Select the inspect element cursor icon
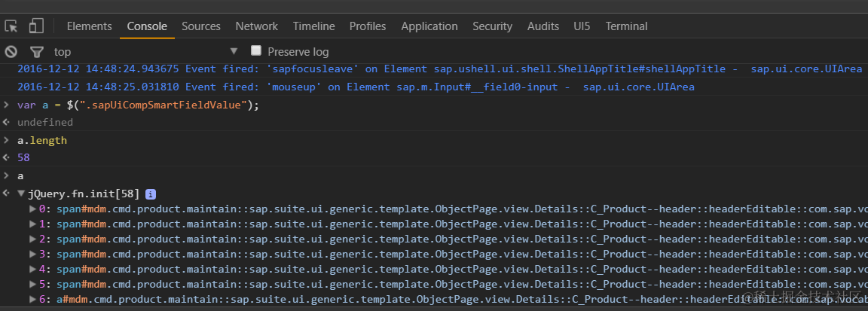This screenshot has width=868, height=311. click(x=11, y=26)
